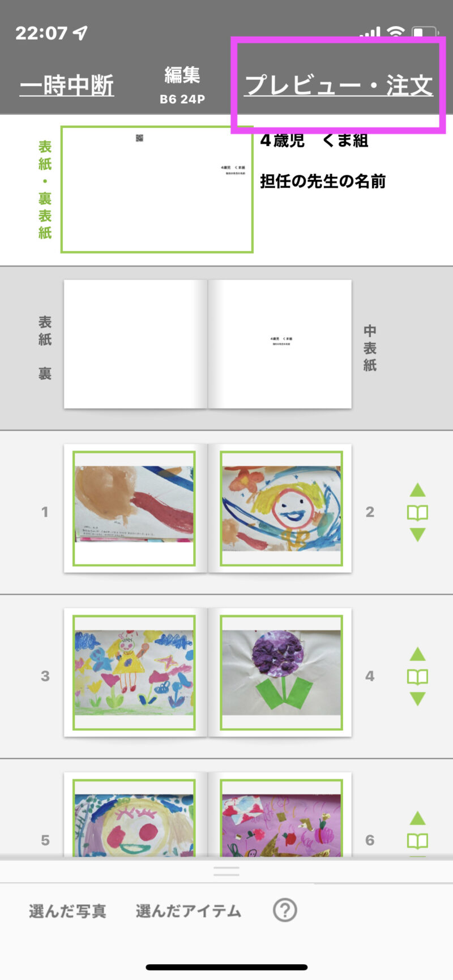Select page 2 smiling face painting
This screenshot has width=453, height=980.
(281, 508)
